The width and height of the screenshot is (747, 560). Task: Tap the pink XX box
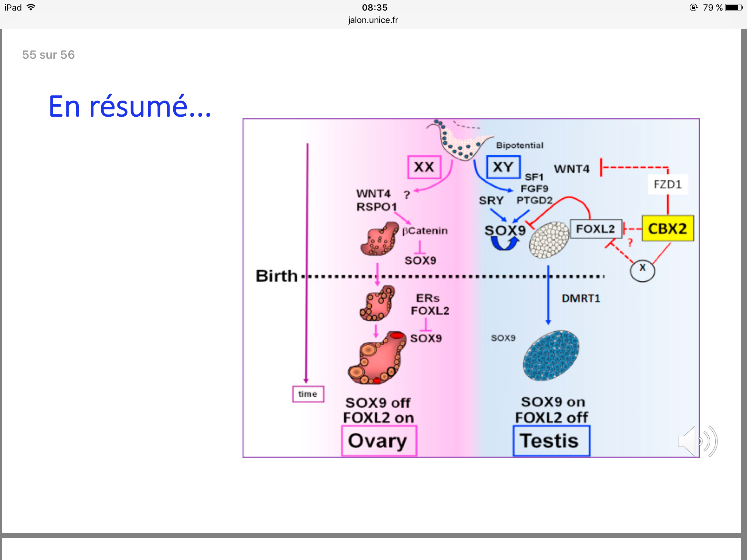pyautogui.click(x=424, y=167)
